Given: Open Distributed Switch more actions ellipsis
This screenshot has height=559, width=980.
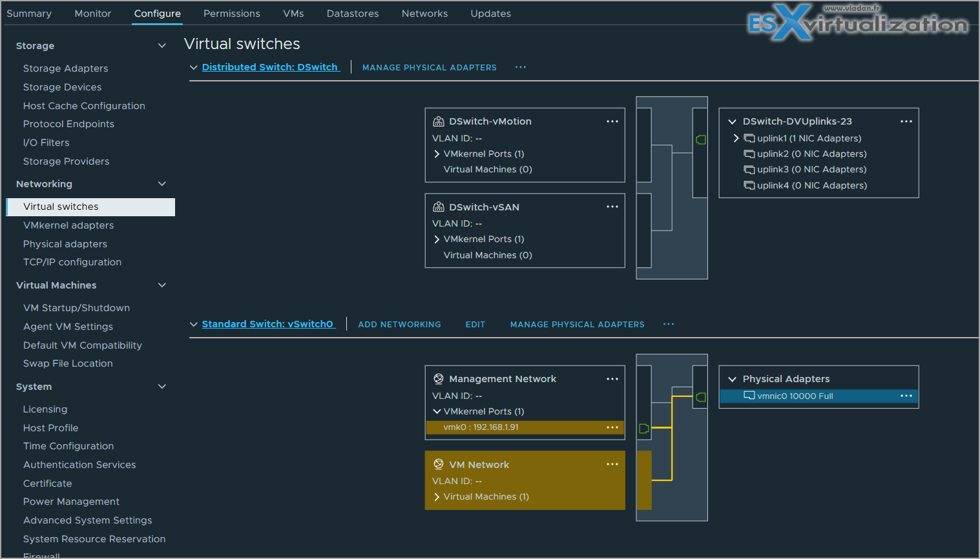Looking at the screenshot, I should [x=521, y=67].
